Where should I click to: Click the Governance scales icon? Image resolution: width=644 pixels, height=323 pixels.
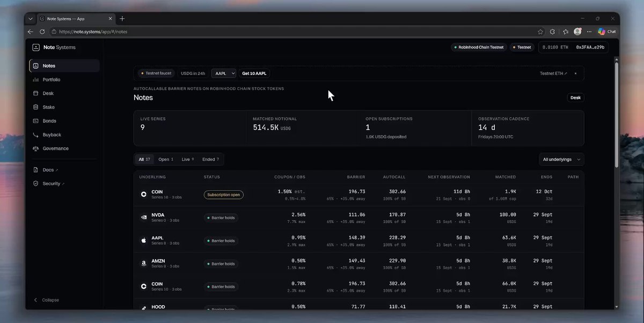(x=36, y=148)
